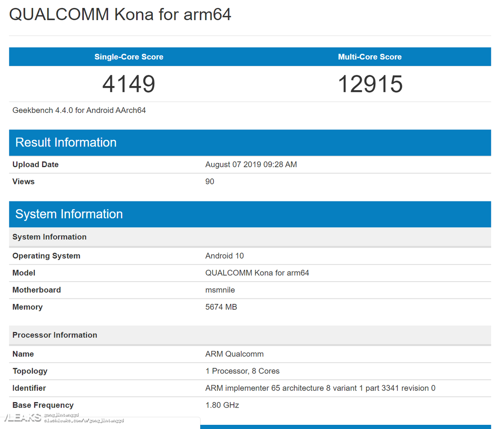
Task: Select the Single-Core Score column header
Action: 129,57
